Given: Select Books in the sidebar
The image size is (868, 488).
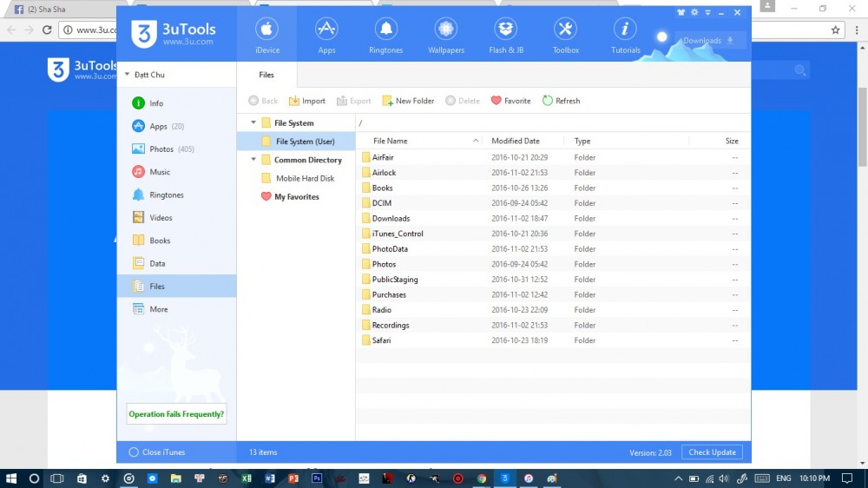Looking at the screenshot, I should 176,241.
